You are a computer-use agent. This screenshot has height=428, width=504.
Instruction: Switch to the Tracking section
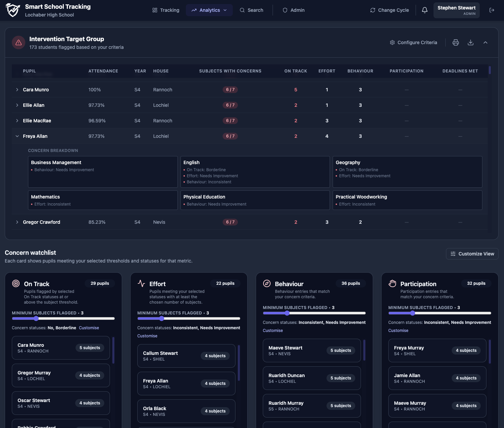[166, 10]
